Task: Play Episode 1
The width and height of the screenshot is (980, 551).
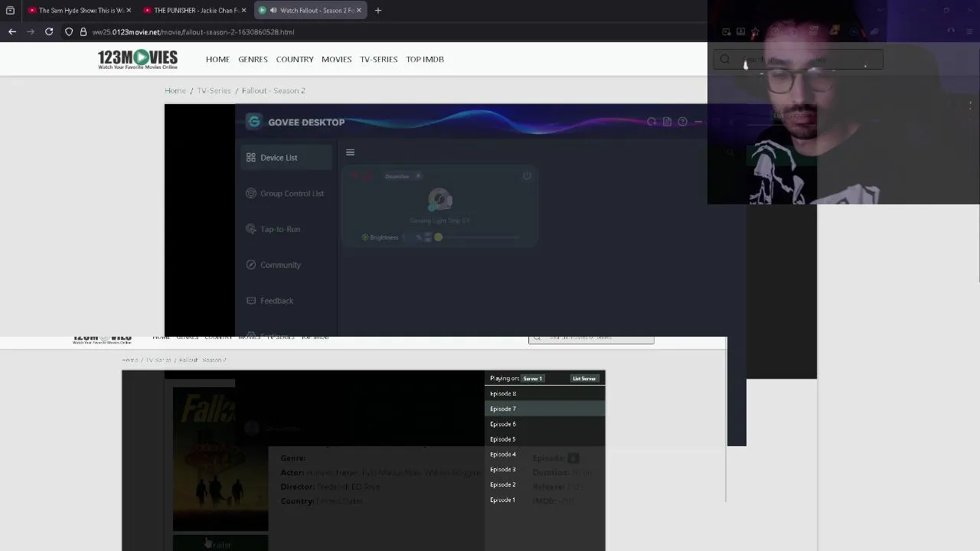Action: [x=544, y=500]
